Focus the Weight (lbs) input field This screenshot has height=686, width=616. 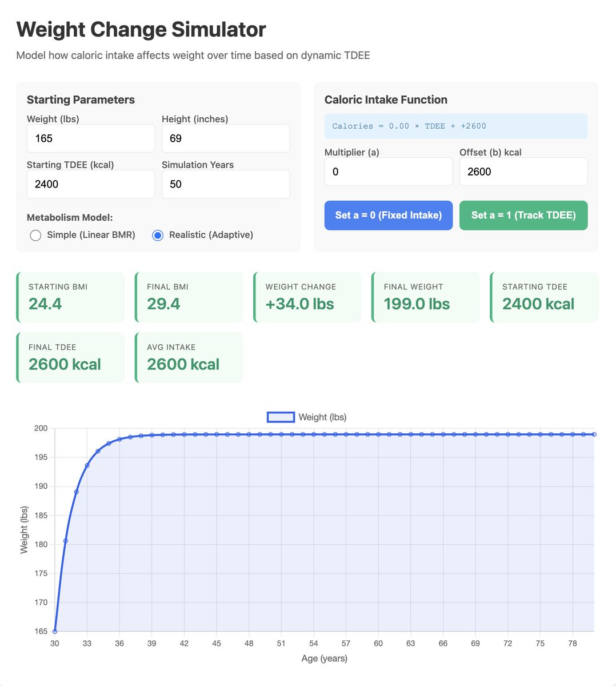[91, 138]
